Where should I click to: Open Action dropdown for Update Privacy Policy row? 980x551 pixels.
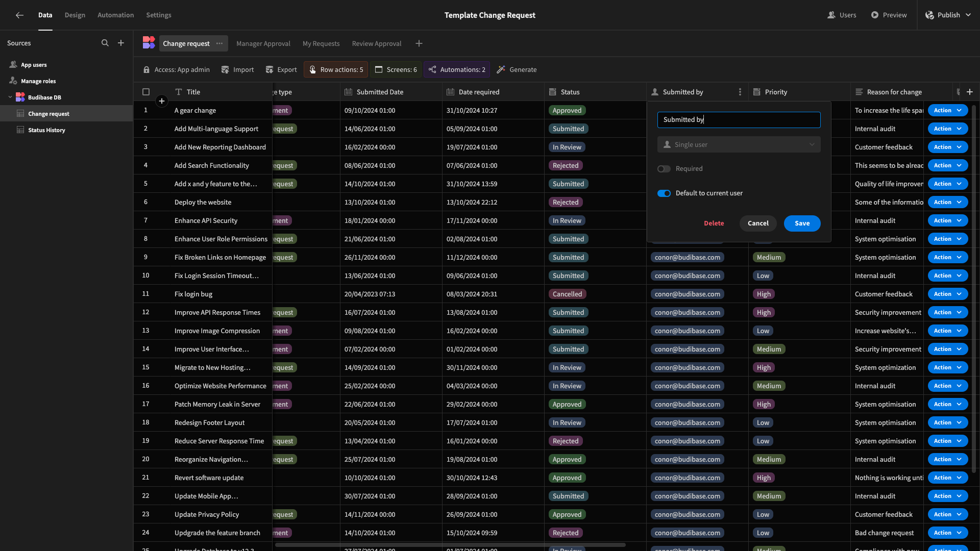[948, 514]
